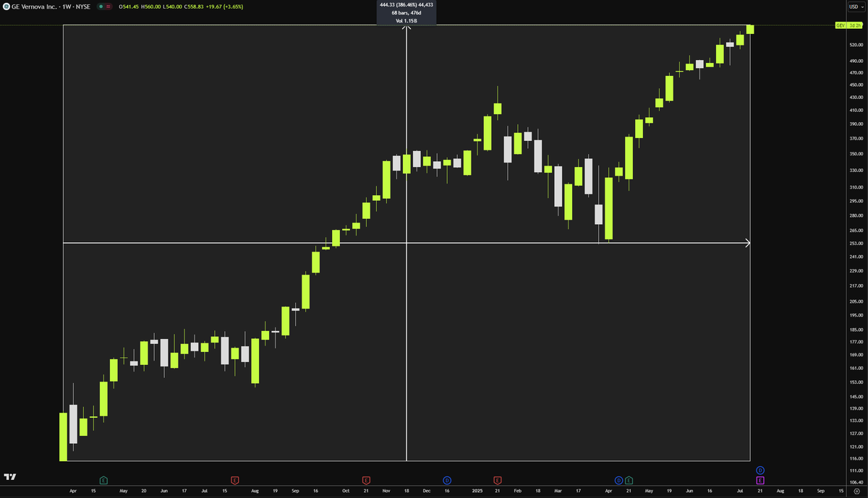Click the red data status icon in legend
Image resolution: width=868 pixels, height=498 pixels.
tap(109, 6)
